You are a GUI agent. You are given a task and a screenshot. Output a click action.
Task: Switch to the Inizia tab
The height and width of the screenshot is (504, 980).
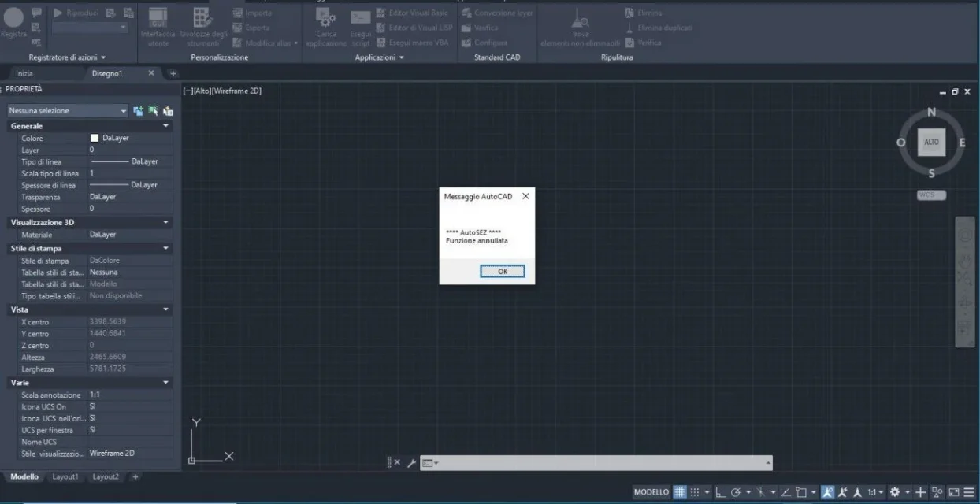[x=24, y=73]
